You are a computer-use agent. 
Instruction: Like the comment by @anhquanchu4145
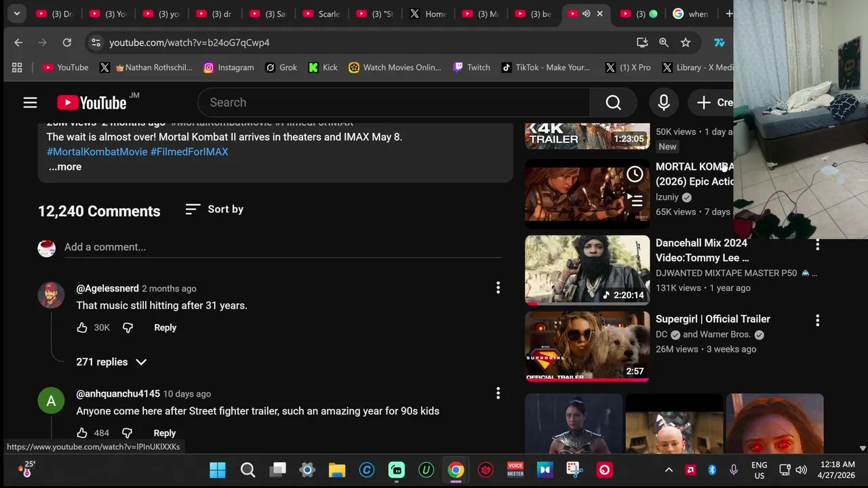82,432
